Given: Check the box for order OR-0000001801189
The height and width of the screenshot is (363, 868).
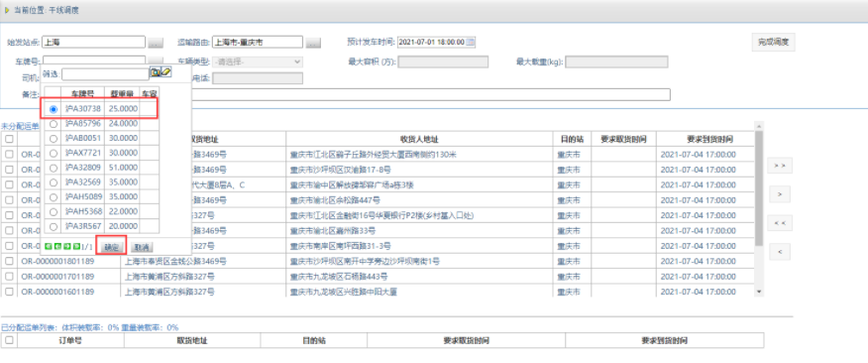Looking at the screenshot, I should (x=9, y=261).
